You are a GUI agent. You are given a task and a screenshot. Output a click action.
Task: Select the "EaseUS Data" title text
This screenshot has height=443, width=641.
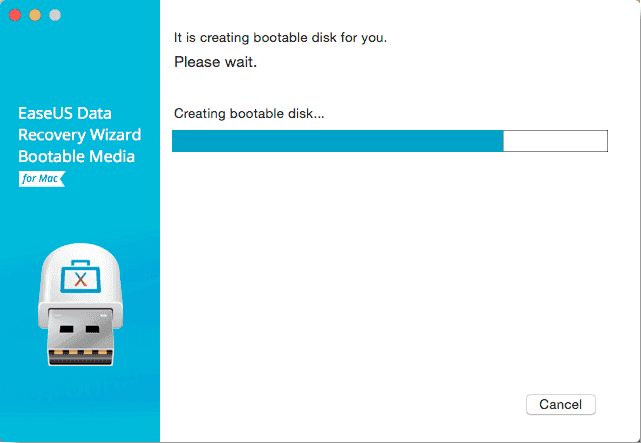click(65, 113)
